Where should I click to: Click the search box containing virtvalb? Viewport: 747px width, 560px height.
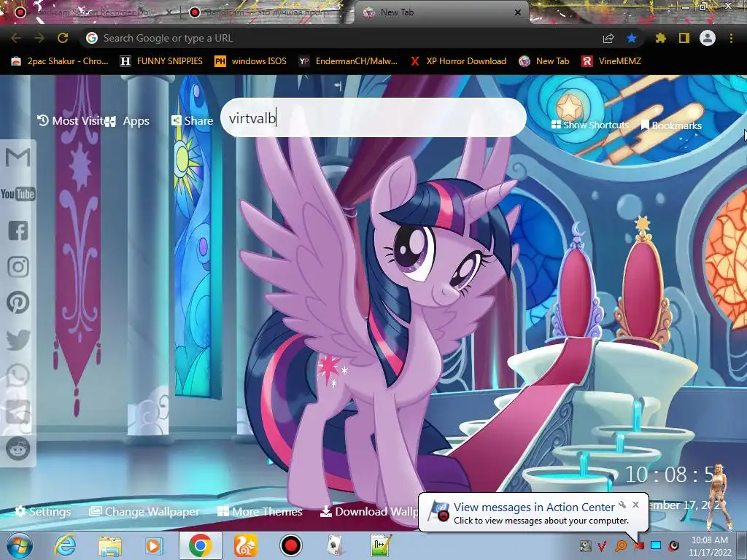pyautogui.click(x=373, y=117)
